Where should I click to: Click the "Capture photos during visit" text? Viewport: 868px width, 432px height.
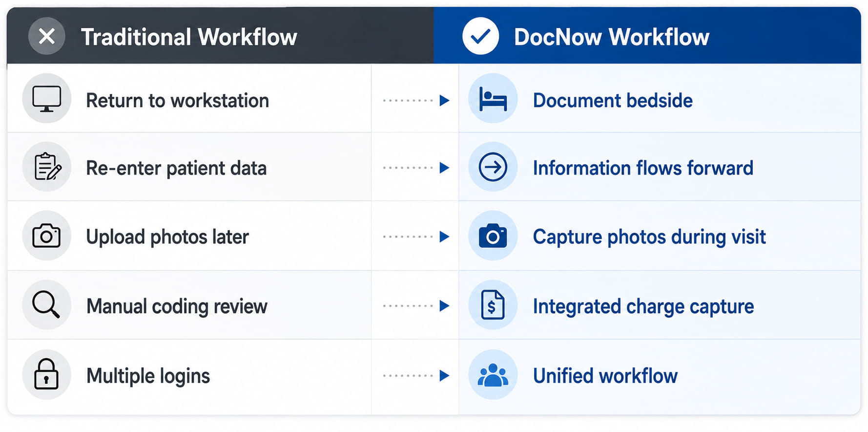point(649,238)
